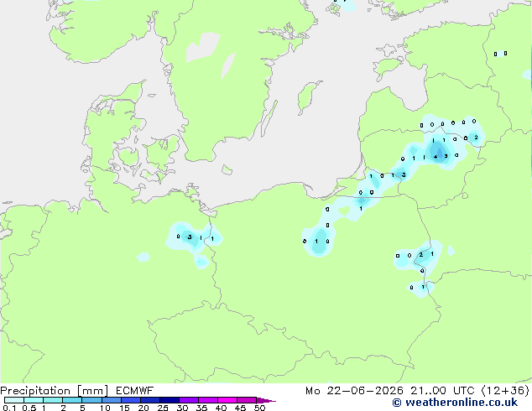The image size is (532, 411).
Task: Select the 45–50 mm legend swatch
Action: click(247, 400)
